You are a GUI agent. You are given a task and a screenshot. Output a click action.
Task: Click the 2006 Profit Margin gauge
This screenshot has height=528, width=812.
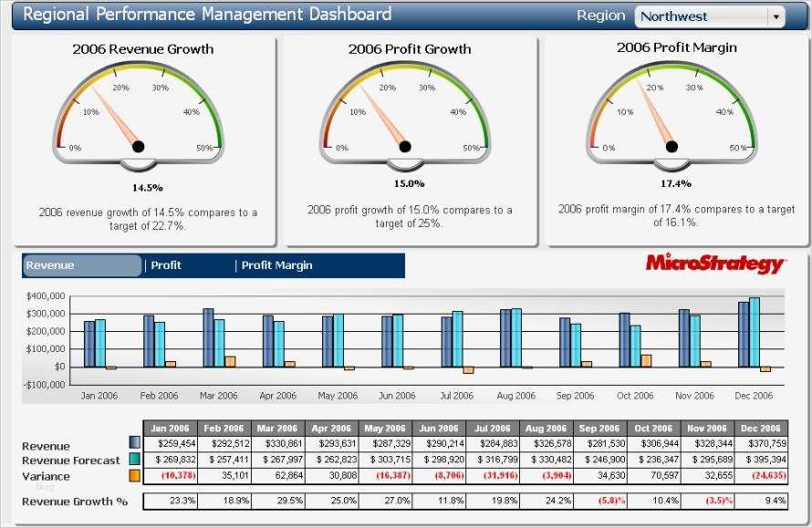pos(671,116)
